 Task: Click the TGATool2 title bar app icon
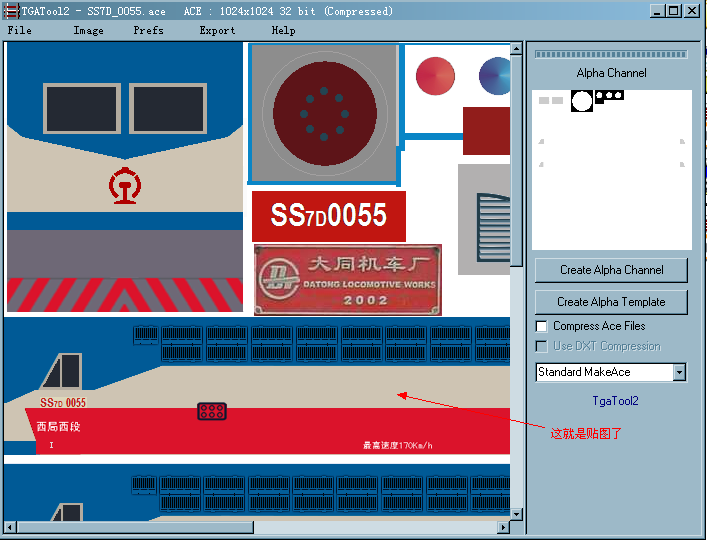(11, 11)
